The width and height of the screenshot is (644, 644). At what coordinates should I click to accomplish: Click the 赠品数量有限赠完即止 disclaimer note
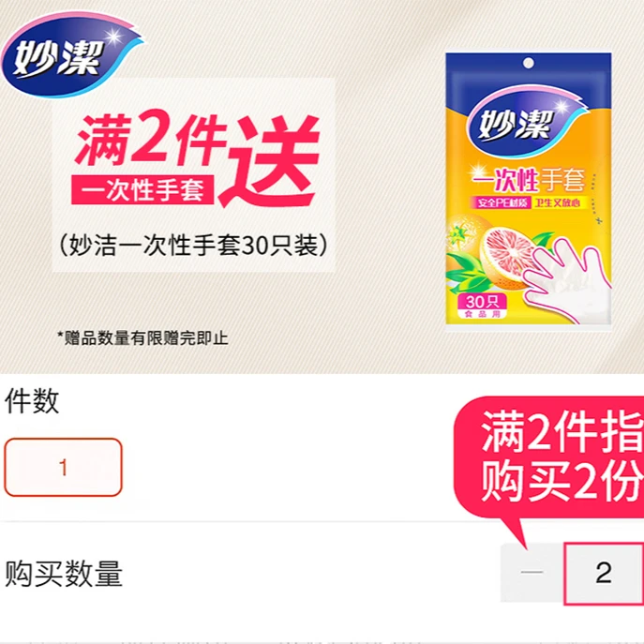pyautogui.click(x=142, y=338)
